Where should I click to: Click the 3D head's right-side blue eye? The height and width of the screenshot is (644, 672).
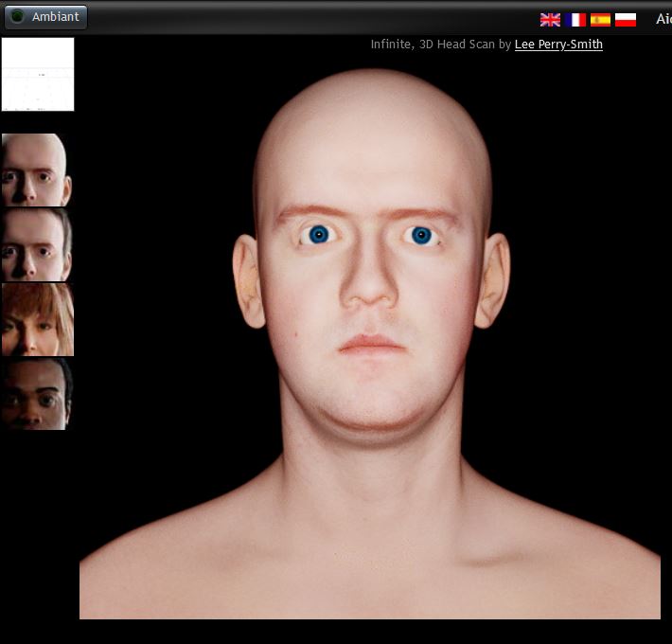421,235
